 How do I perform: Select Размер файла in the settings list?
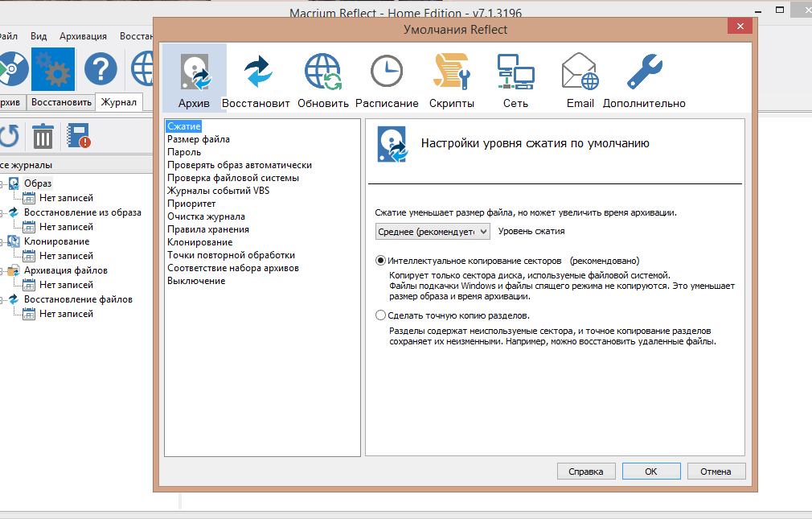point(199,139)
